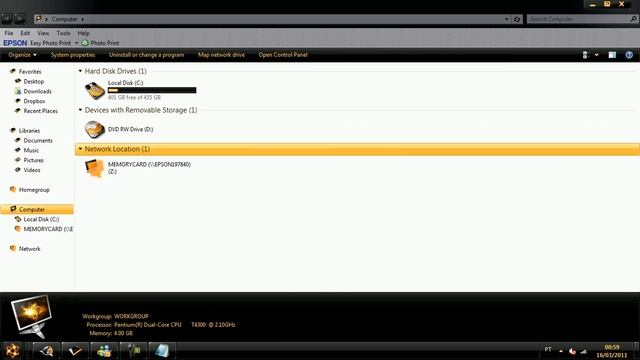Open the Help menu
640x360 pixels.
pyautogui.click(x=83, y=33)
